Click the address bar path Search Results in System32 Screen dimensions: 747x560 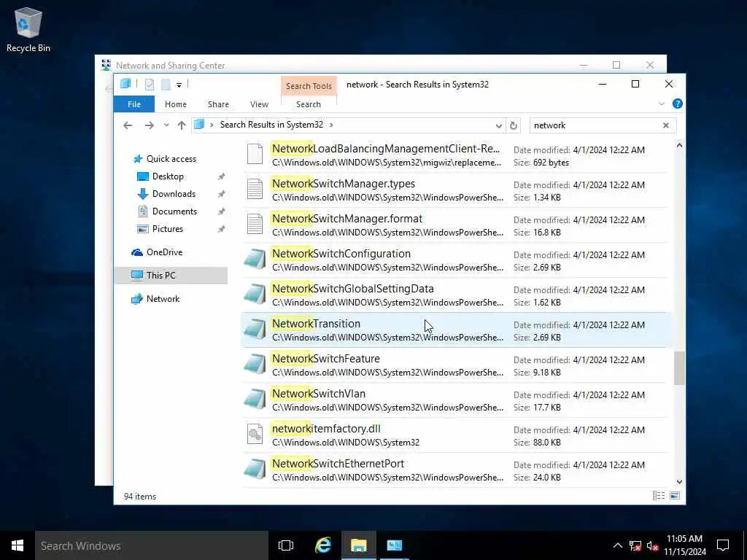click(x=271, y=125)
